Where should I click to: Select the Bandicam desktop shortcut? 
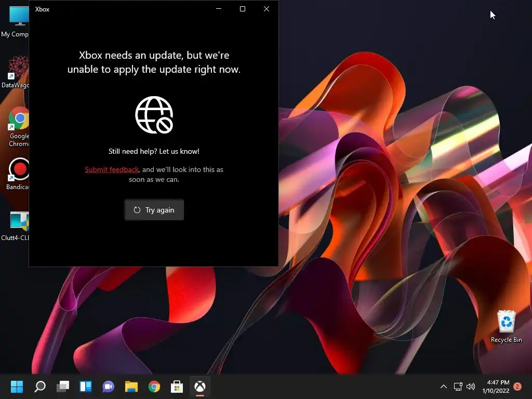[18, 174]
